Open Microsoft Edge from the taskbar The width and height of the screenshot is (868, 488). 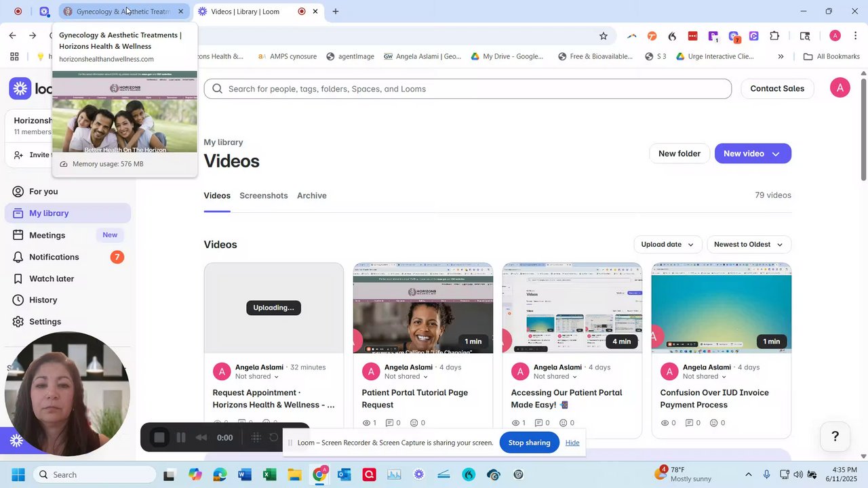[220, 474]
